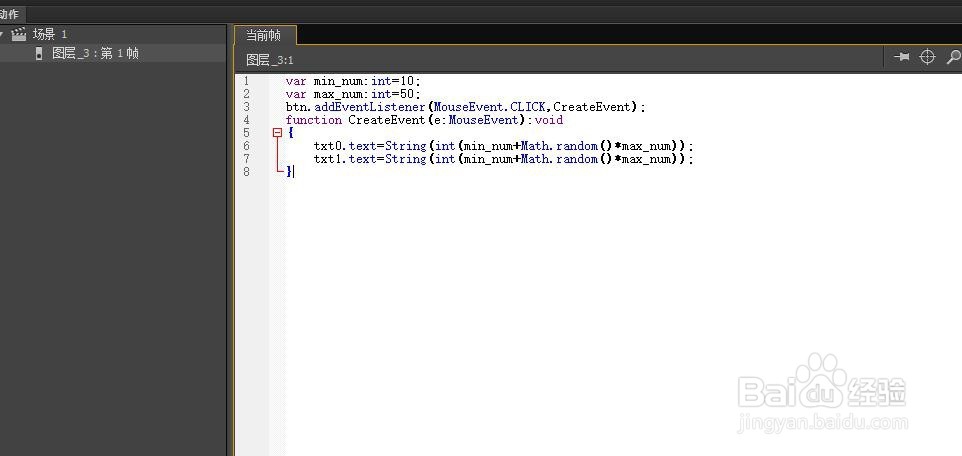Pin the current script with pushpin icon
This screenshot has height=456, width=962.
pos(901,57)
